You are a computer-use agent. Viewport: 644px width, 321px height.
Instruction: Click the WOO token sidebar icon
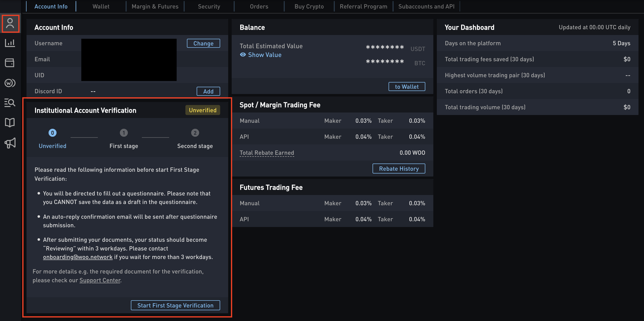click(x=10, y=83)
